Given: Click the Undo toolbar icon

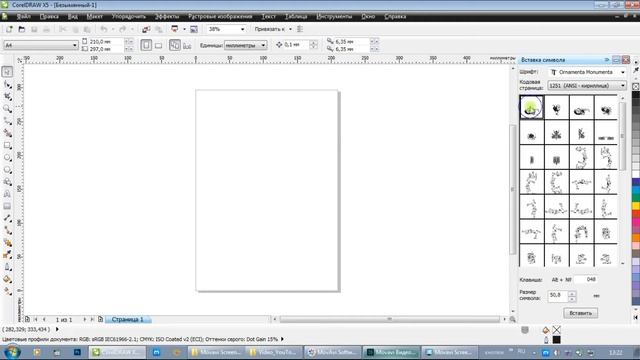Looking at the screenshot, I should [104, 29].
